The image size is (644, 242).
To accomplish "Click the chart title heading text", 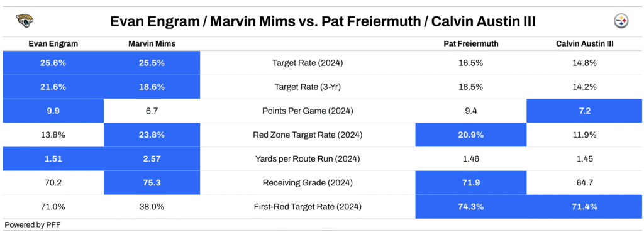I will click(x=323, y=21).
